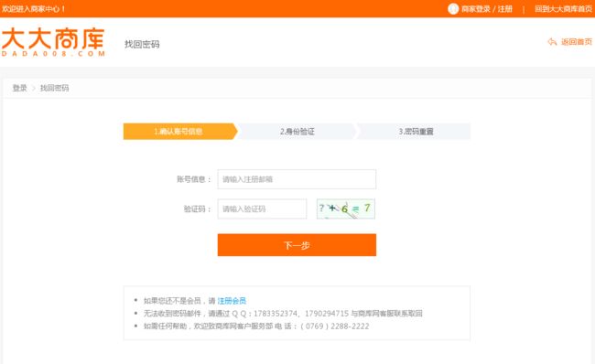Refresh the captcha image
Image resolution: width=595 pixels, height=364 pixels.
tap(346, 209)
